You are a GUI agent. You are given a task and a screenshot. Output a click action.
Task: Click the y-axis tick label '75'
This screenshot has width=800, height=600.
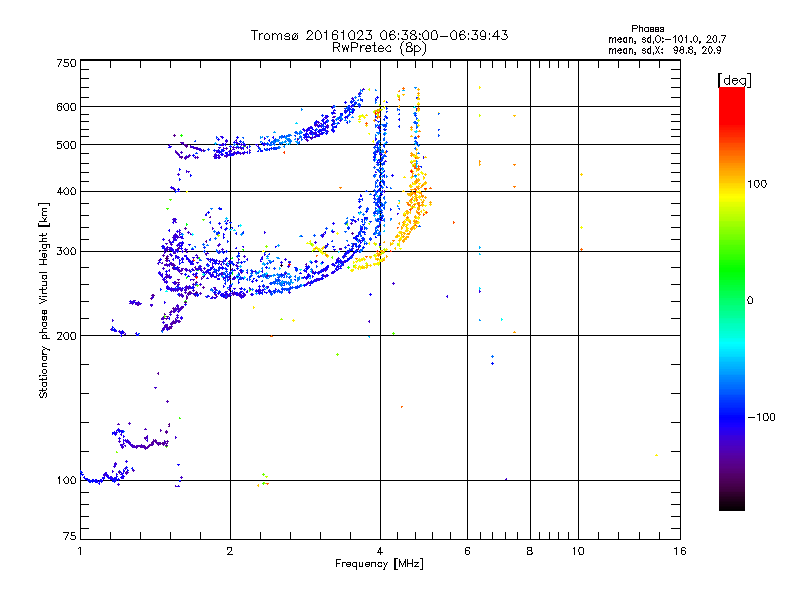[70, 536]
